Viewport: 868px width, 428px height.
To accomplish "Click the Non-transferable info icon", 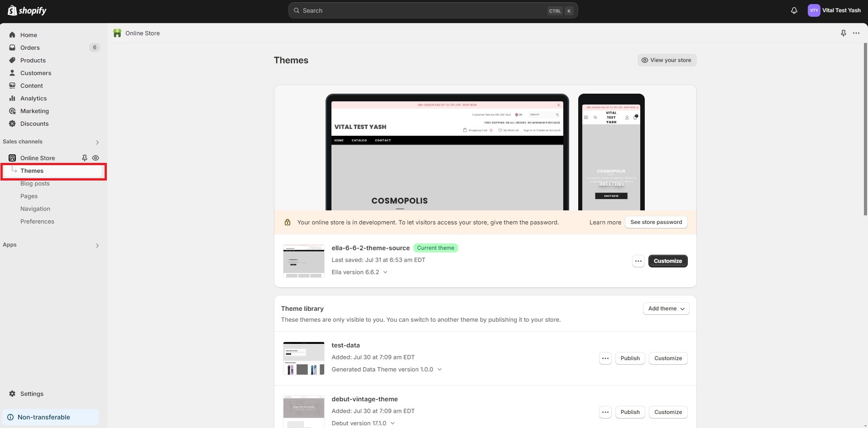I will click(10, 417).
